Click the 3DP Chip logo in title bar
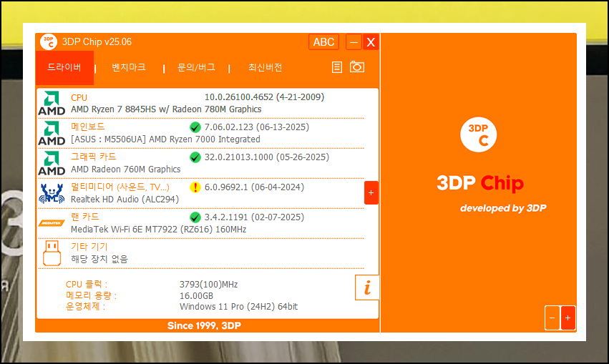Viewport: 609px width, 364px height. [49, 42]
